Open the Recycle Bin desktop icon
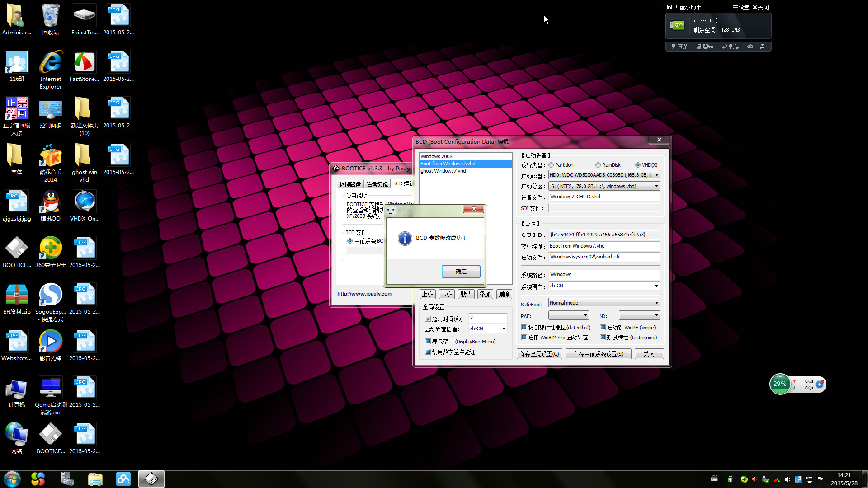Image resolution: width=868 pixels, height=488 pixels. (x=51, y=19)
